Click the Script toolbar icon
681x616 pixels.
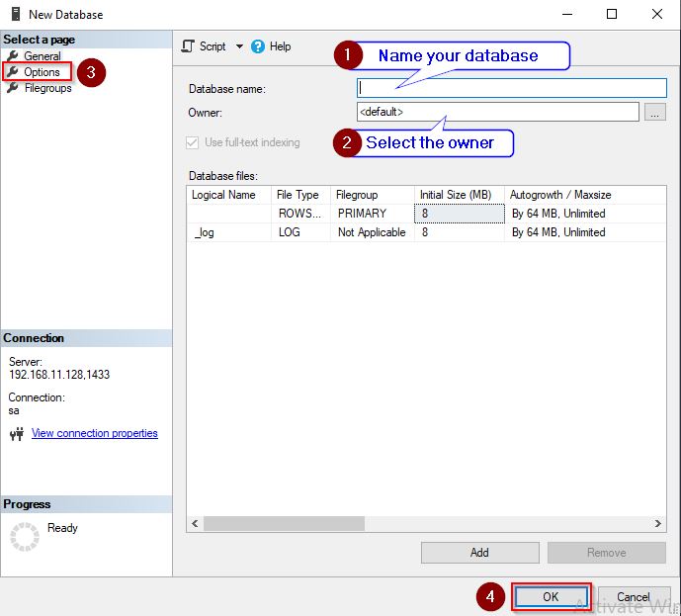click(188, 46)
